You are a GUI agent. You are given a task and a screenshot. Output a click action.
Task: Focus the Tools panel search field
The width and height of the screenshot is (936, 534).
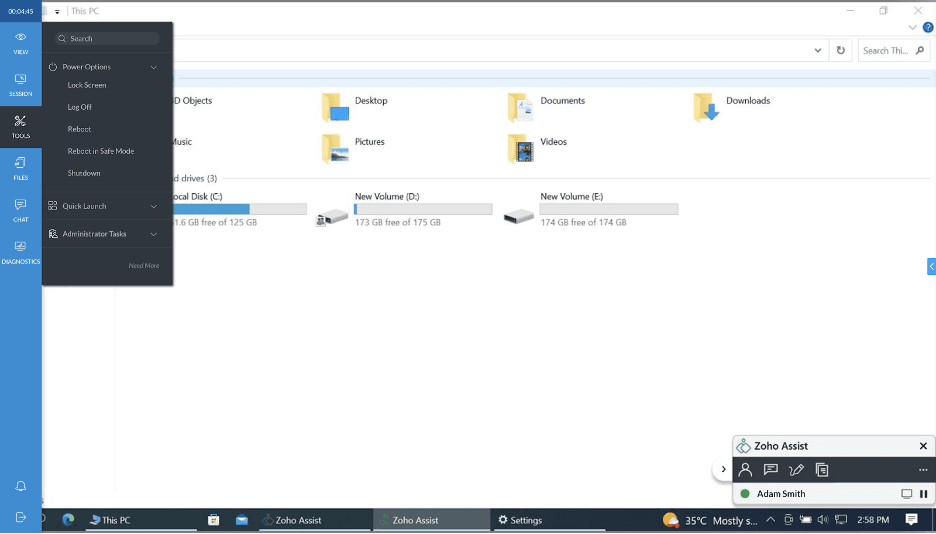click(107, 38)
